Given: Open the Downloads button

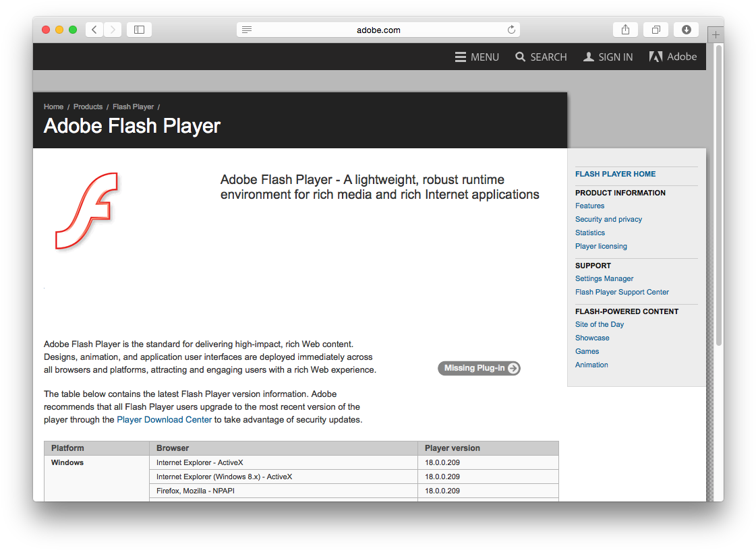Looking at the screenshot, I should pyautogui.click(x=686, y=30).
